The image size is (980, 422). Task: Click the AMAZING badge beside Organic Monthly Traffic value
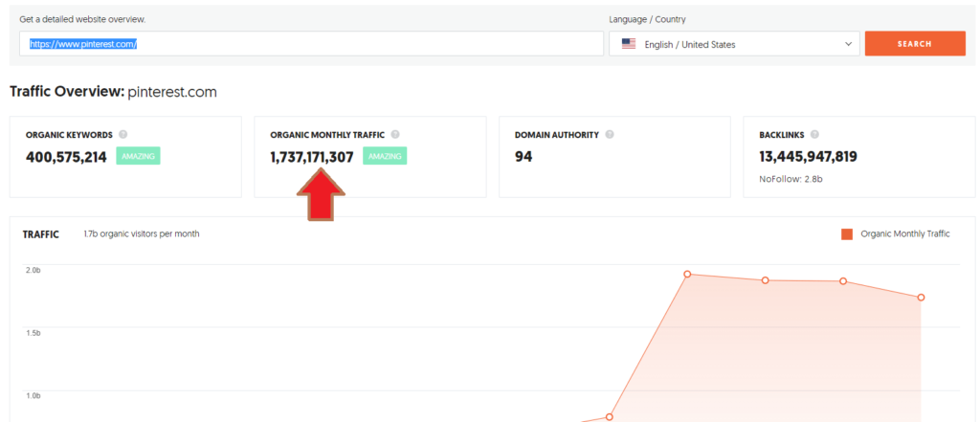pos(385,156)
